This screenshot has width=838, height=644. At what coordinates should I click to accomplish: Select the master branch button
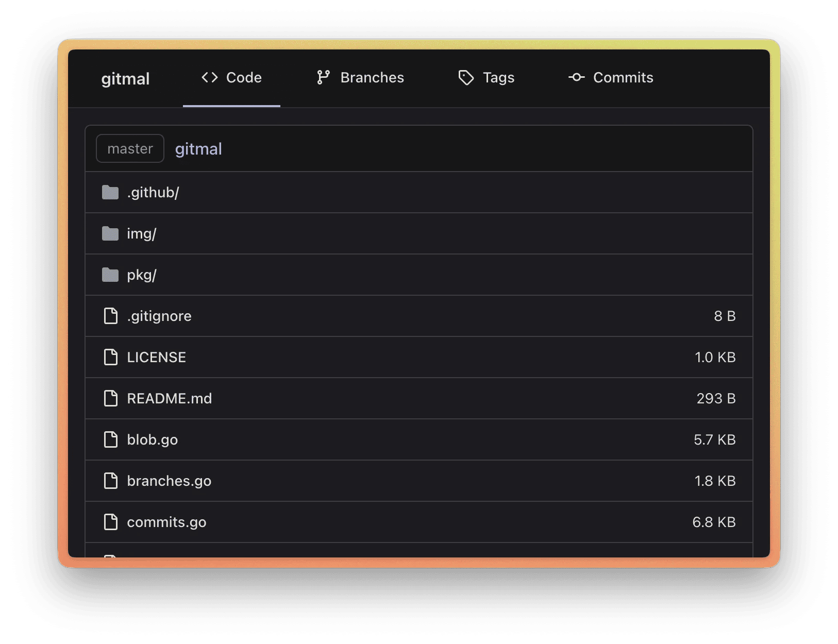point(130,148)
